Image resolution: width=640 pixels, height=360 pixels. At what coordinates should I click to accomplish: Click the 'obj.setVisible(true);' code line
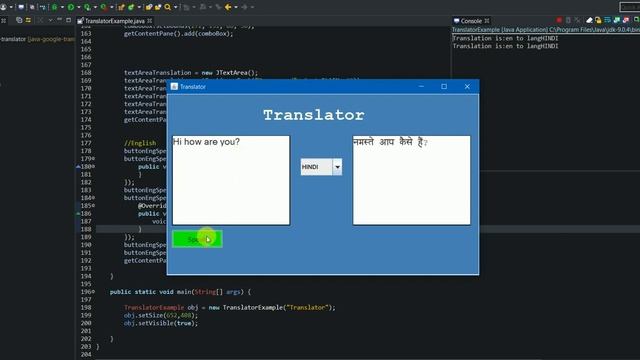(161, 323)
